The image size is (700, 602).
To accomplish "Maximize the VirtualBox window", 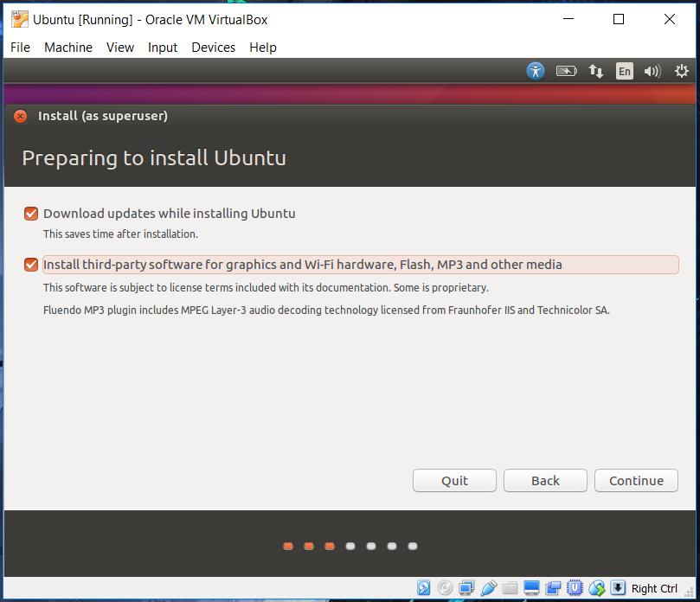I will 619,19.
